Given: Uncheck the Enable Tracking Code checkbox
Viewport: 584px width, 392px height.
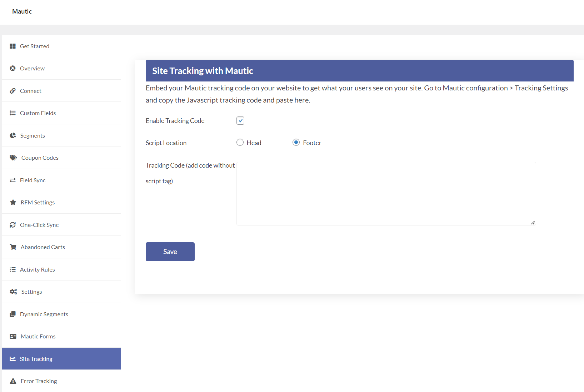Looking at the screenshot, I should [240, 121].
